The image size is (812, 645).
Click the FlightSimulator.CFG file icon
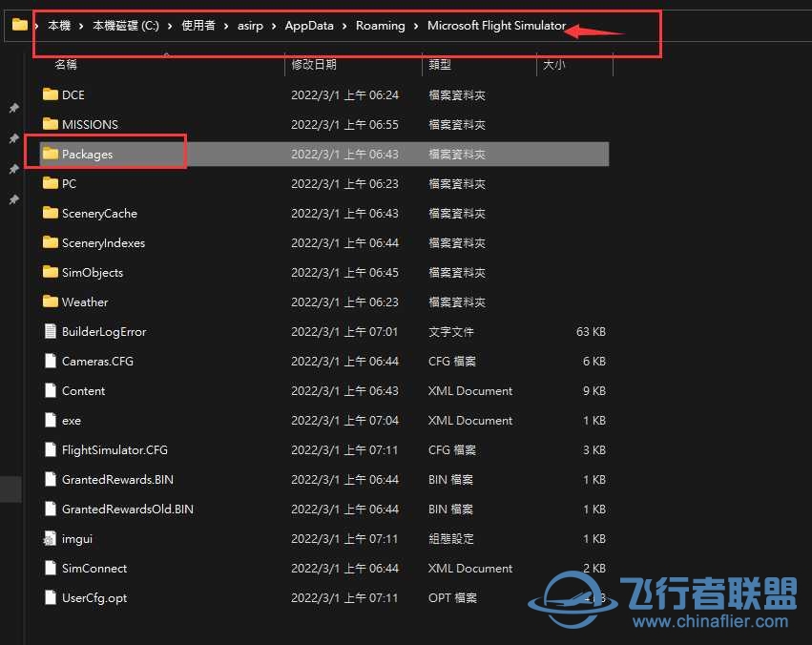[x=51, y=449]
